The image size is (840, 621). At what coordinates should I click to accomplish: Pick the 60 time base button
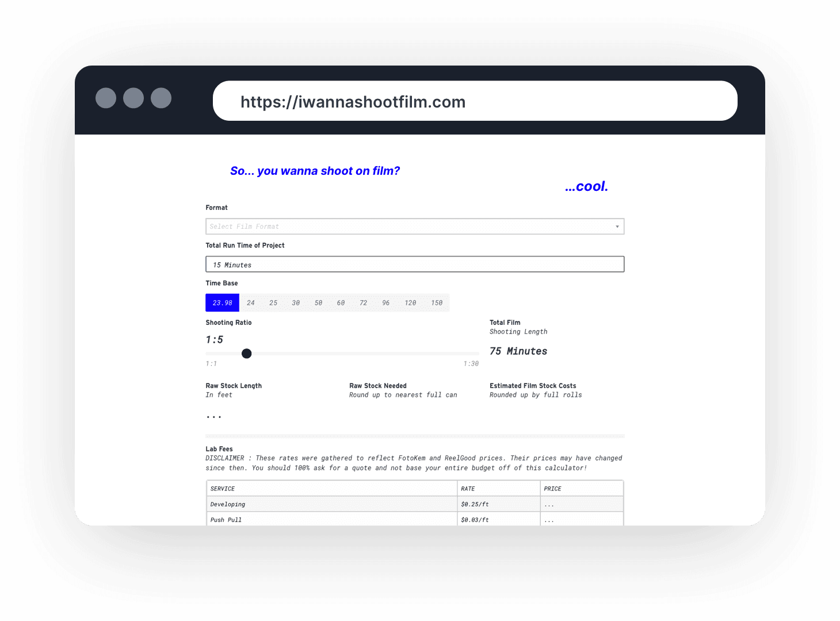pyautogui.click(x=341, y=303)
